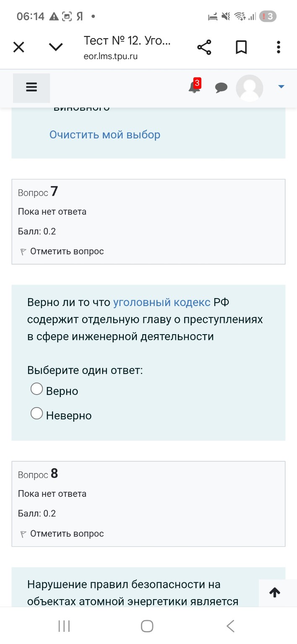Select the Верно radio option in question 7
Screen dimensions: 297x644
36,389
